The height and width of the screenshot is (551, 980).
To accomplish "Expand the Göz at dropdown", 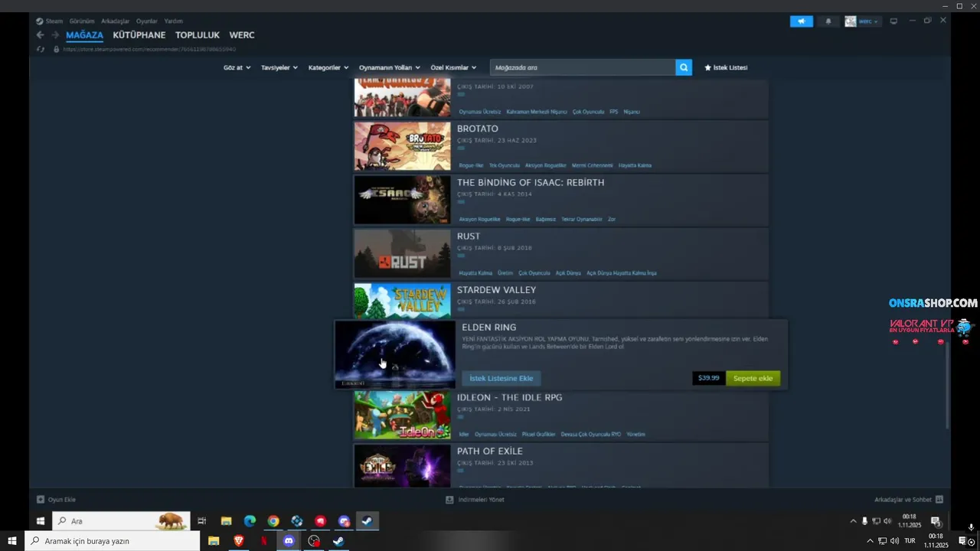I will 237,67.
